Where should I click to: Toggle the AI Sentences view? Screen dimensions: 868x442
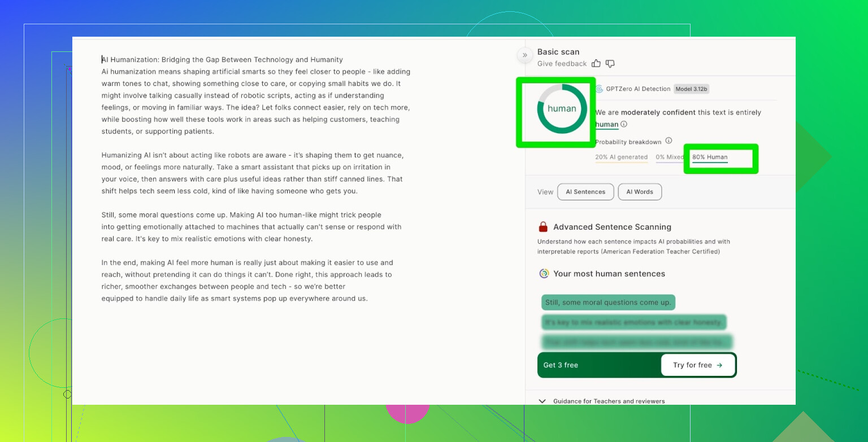(x=585, y=192)
